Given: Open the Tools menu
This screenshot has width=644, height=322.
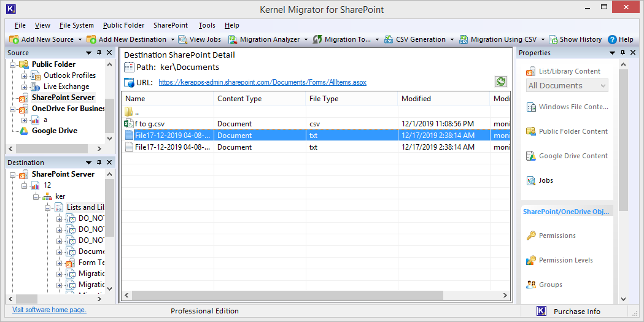Looking at the screenshot, I should 207,25.
